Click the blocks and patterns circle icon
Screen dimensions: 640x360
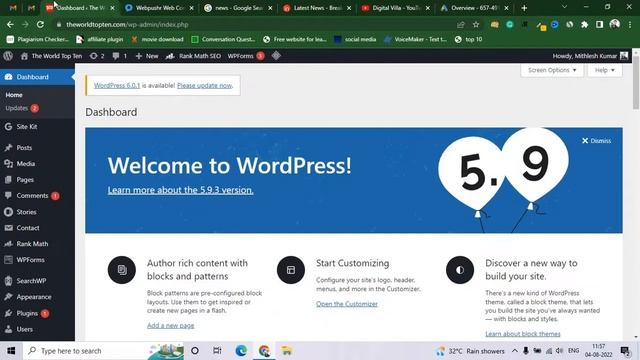click(x=122, y=270)
